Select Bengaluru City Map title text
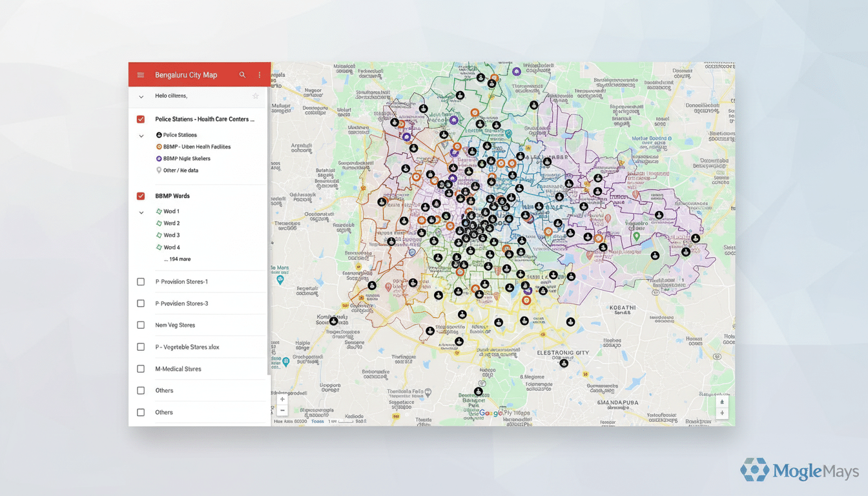This screenshot has height=496, width=868. coord(186,74)
